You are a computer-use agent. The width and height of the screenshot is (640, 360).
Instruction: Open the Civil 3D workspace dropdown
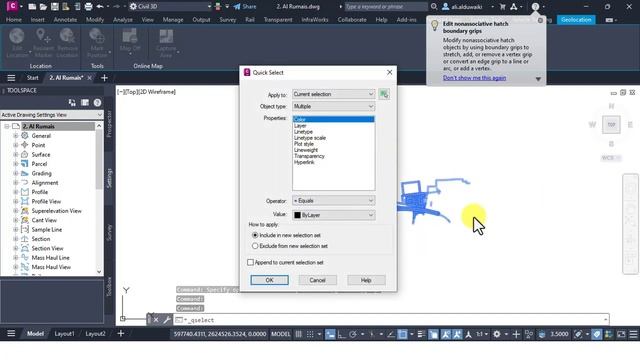point(171,7)
